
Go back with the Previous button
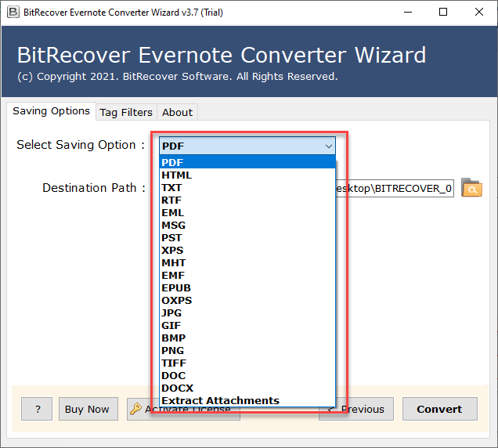tap(356, 409)
